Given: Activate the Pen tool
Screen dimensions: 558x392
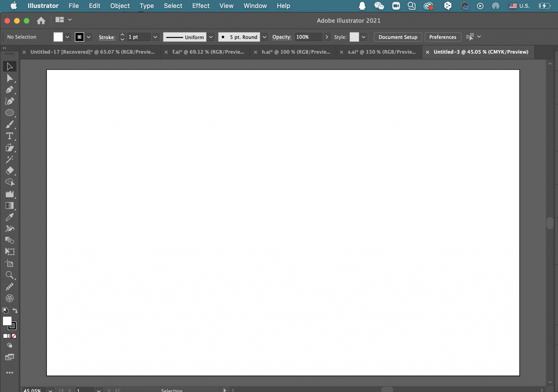Looking at the screenshot, I should (x=9, y=90).
